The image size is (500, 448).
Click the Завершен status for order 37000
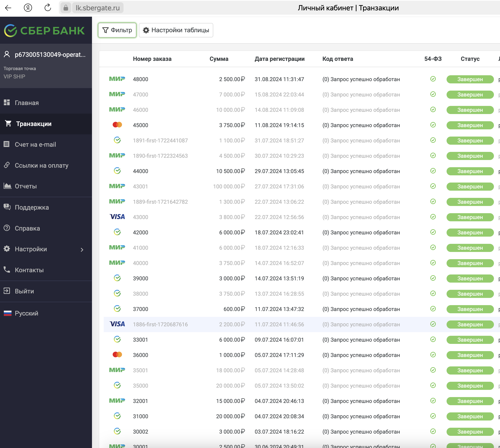[x=470, y=309]
